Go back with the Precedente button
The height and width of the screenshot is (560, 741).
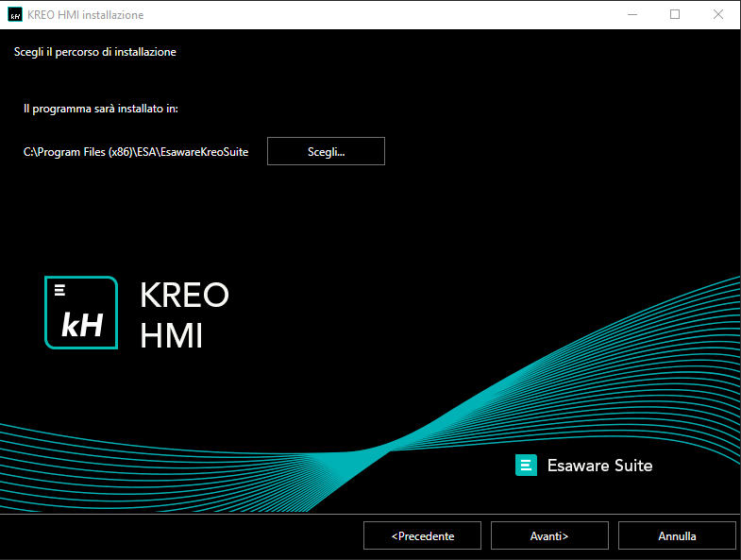click(422, 535)
